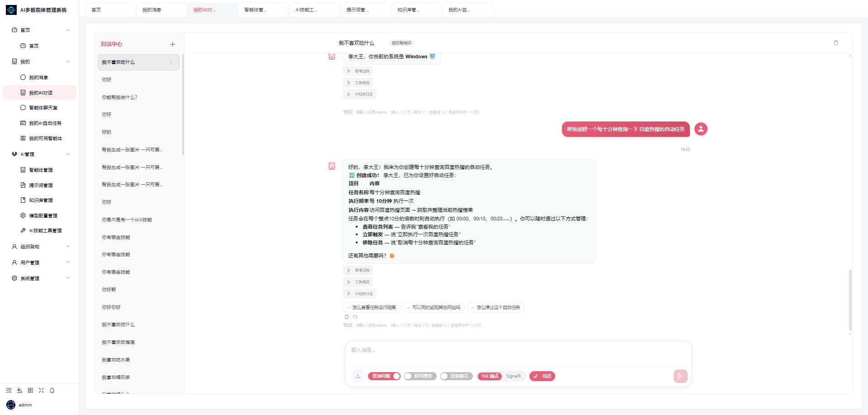The height and width of the screenshot is (415, 868).
Task: Click the four-square grid layout icon
Action: (30, 390)
